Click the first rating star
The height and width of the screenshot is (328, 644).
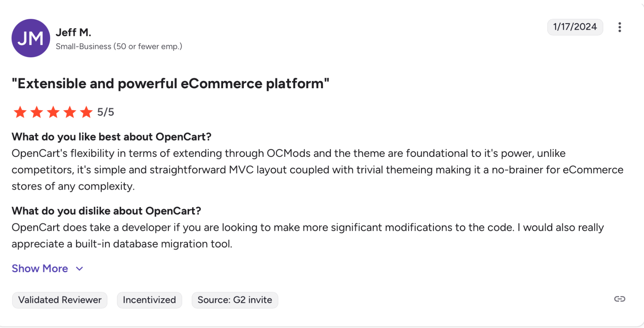pos(20,112)
